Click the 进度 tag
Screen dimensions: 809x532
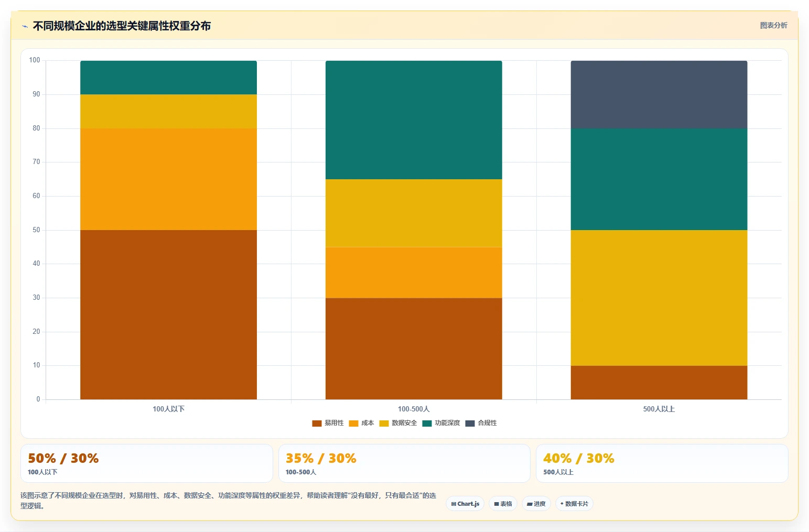pyautogui.click(x=536, y=504)
